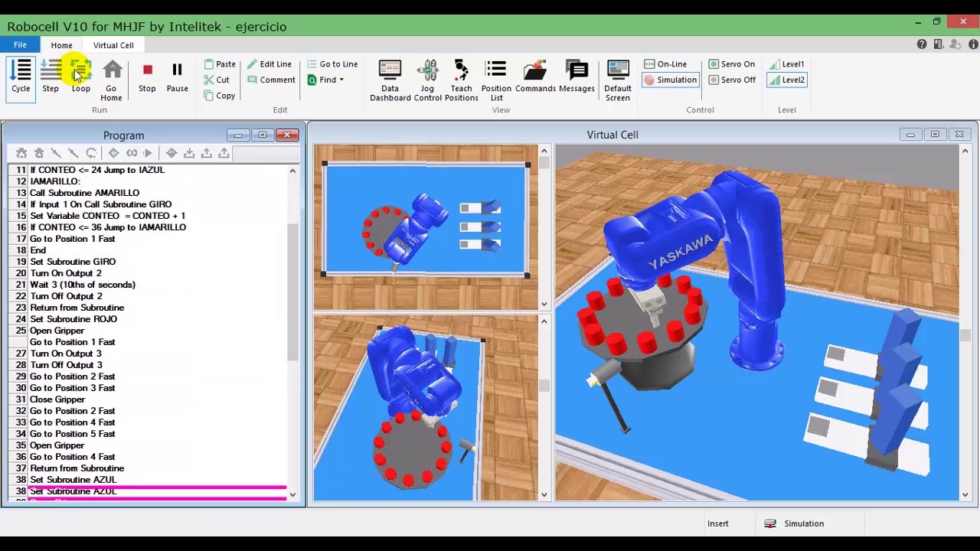Send the robot with Go Home

[111, 80]
